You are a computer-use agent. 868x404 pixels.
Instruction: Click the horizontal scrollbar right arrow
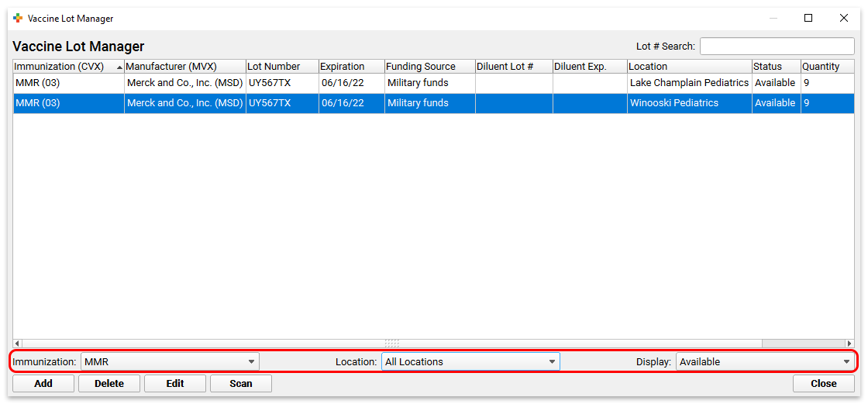(849, 344)
